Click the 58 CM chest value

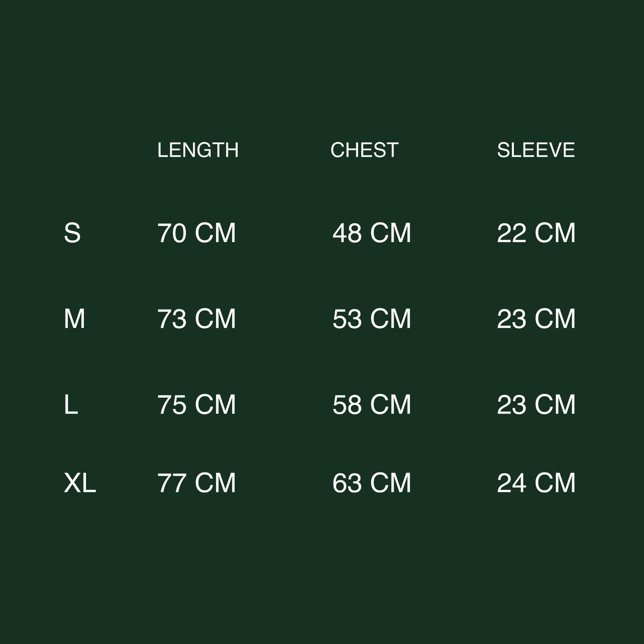tap(372, 405)
